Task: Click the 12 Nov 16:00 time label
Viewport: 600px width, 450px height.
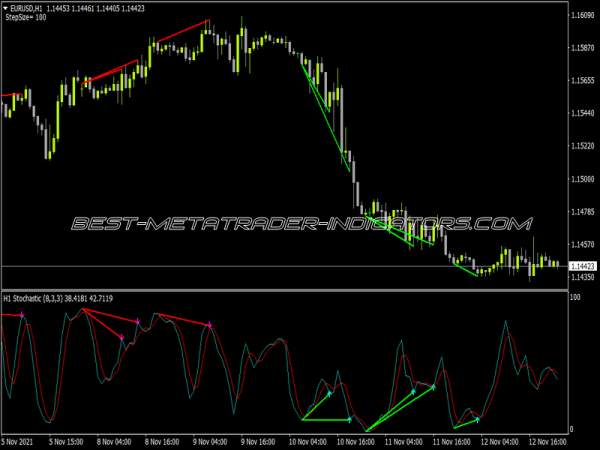Action: pos(548,442)
